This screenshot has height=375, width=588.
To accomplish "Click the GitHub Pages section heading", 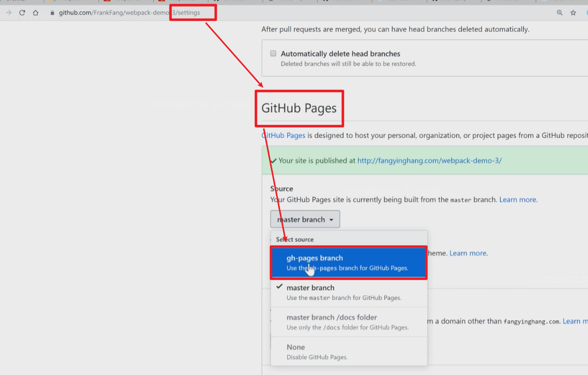I will point(299,108).
